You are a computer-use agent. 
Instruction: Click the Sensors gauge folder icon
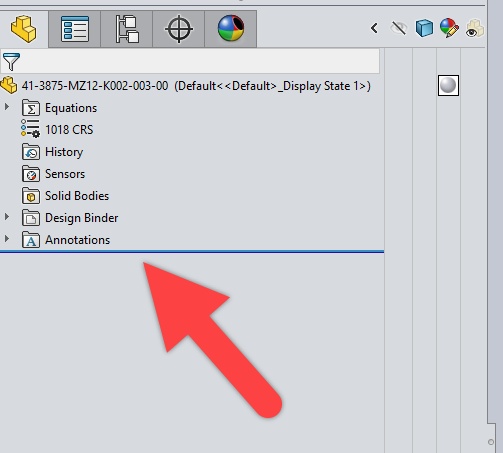coord(31,174)
